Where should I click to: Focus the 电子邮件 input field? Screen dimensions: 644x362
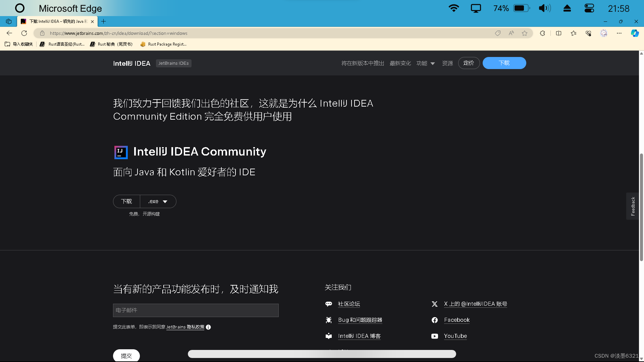(x=196, y=310)
